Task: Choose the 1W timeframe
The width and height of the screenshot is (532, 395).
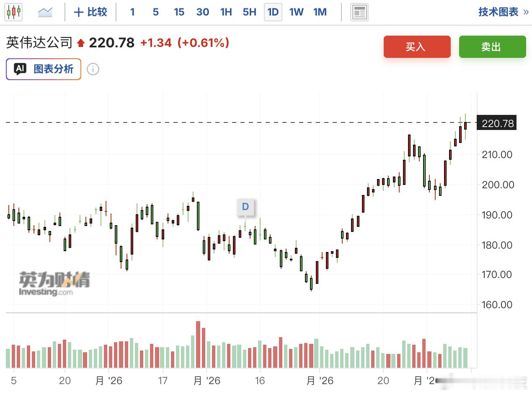Action: pos(297,12)
